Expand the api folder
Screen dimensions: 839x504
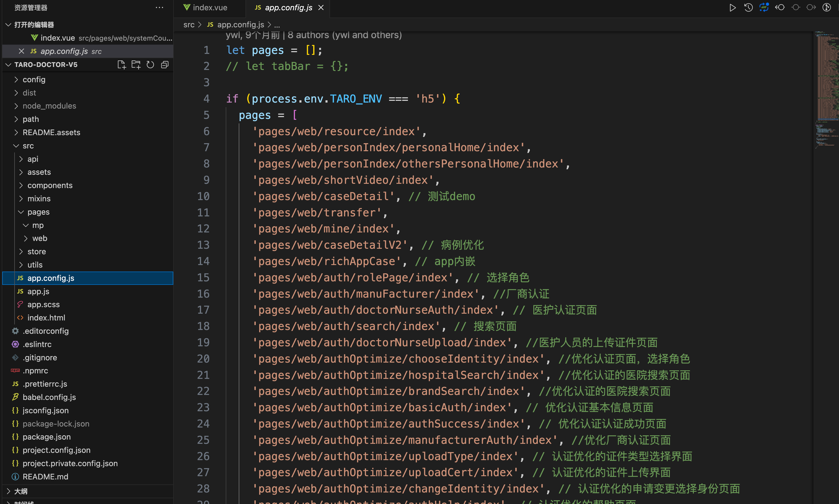pyautogui.click(x=88, y=159)
